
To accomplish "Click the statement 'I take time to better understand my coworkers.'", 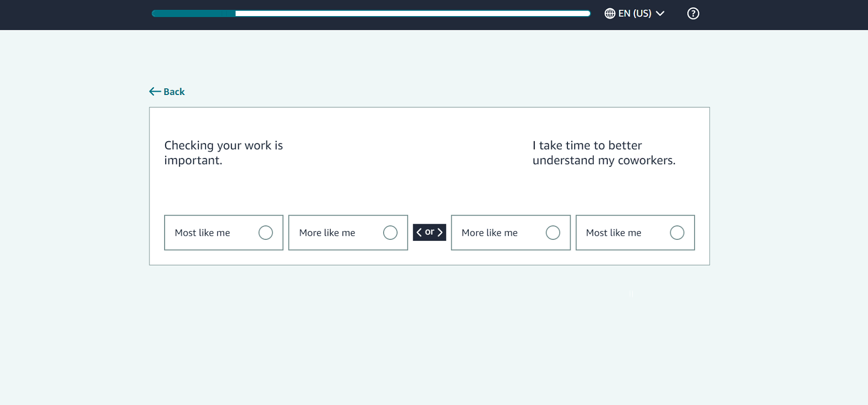I will (604, 153).
